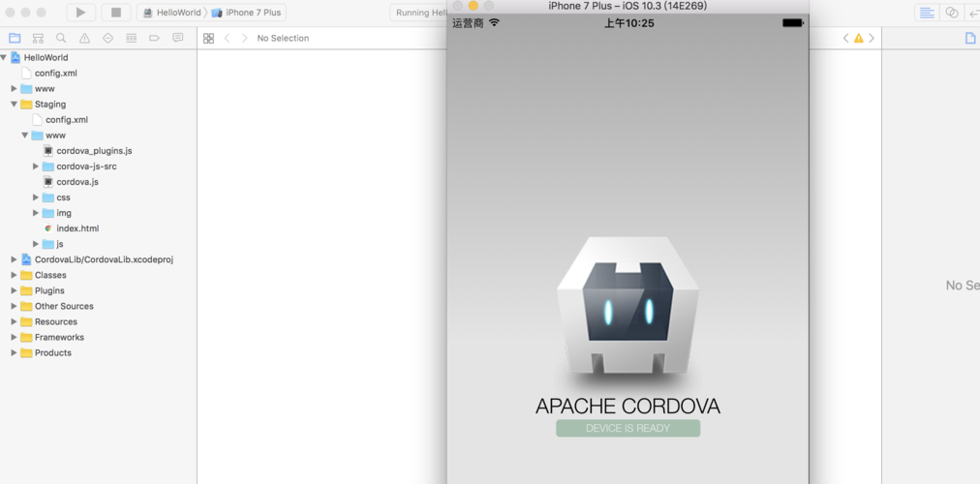Screen dimensions: 980x484
Task: Expand CordovaLib.xcodeproj disclosure triangle
Action: [x=14, y=259]
